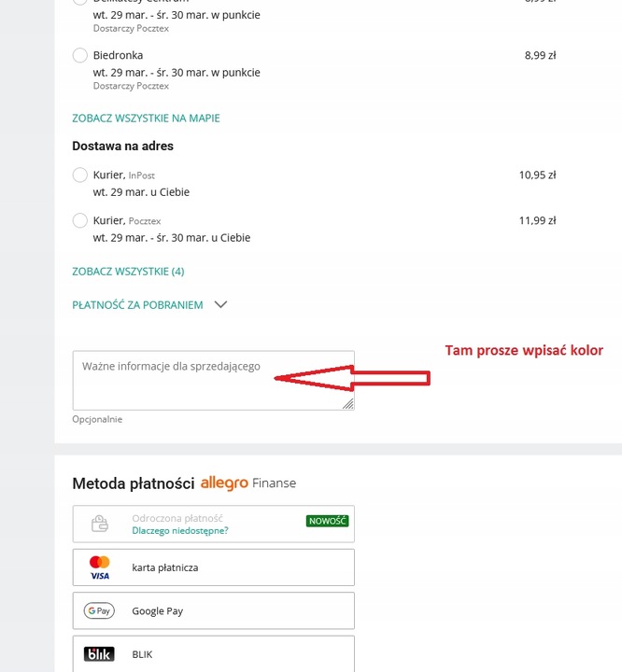Screen dimensions: 622x672
Task: Click the Google Pay logo icon
Action: coord(99,611)
